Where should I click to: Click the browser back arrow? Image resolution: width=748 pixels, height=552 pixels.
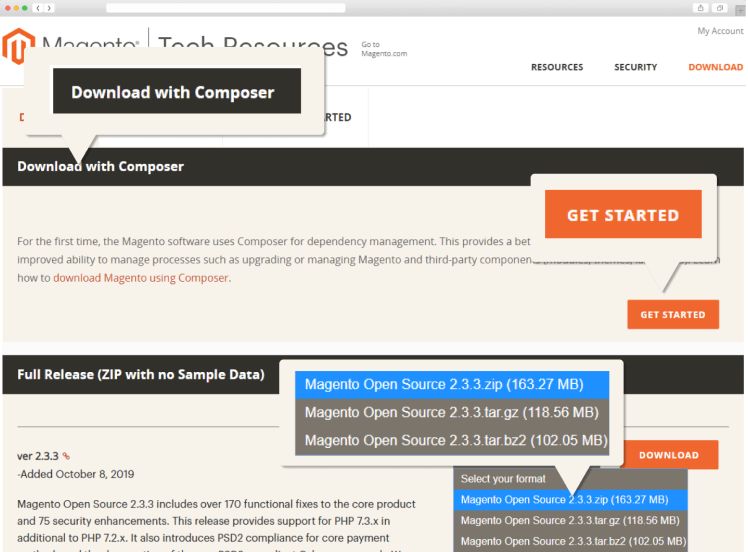click(38, 8)
